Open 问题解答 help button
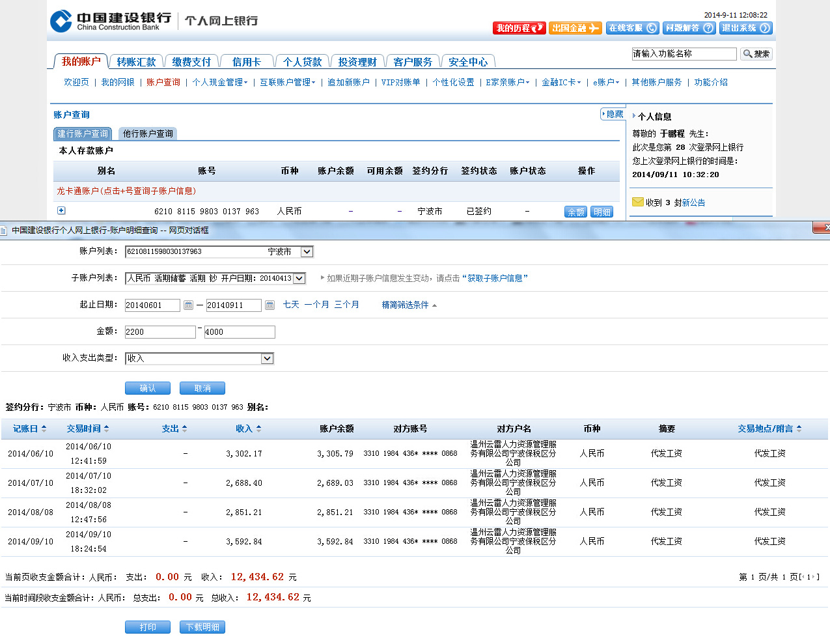 click(689, 28)
